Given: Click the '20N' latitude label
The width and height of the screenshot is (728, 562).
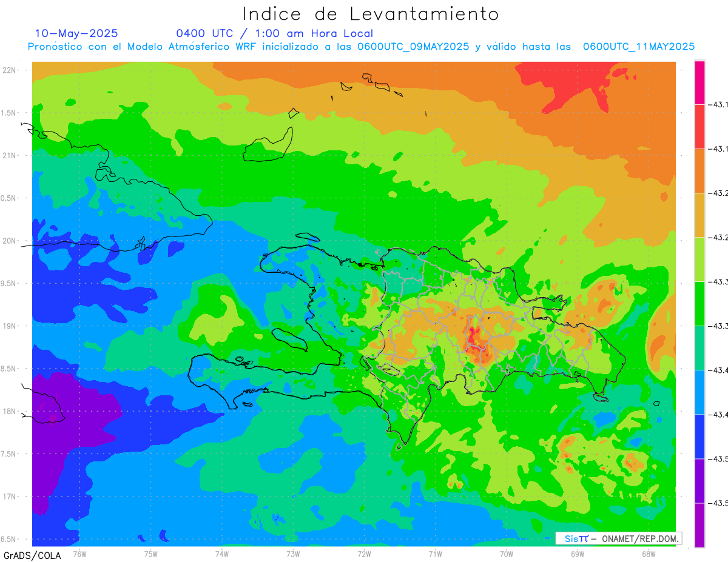Looking at the screenshot, I should coord(10,241).
